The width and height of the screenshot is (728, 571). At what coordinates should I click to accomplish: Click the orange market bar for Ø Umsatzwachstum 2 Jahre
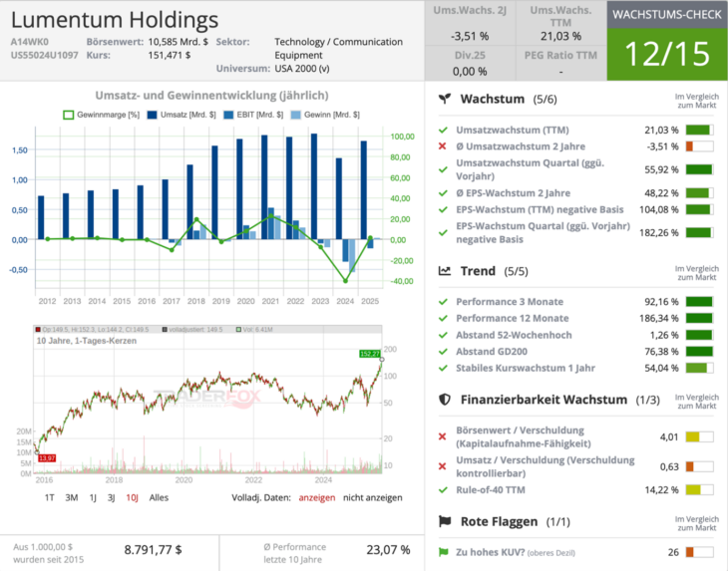click(x=700, y=146)
